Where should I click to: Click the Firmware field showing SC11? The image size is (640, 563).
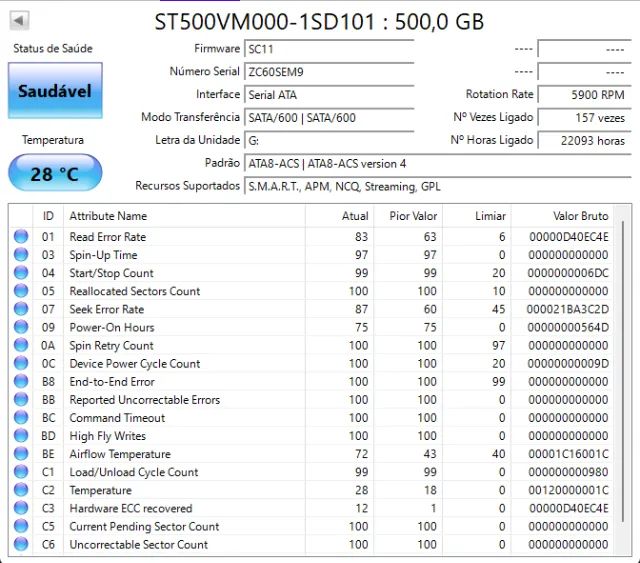[329, 49]
